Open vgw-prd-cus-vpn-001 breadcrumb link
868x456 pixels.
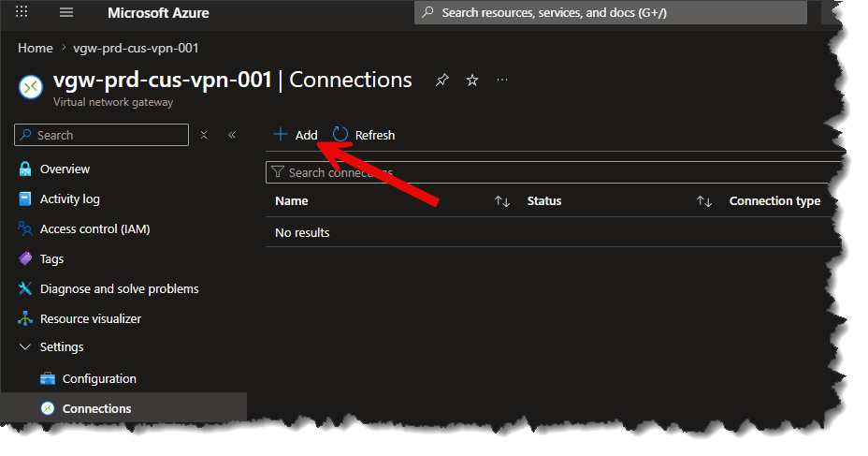pyautogui.click(x=136, y=48)
